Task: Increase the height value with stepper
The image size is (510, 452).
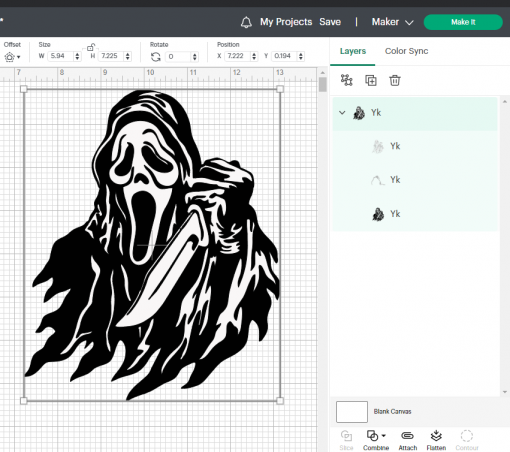Action: [128, 54]
